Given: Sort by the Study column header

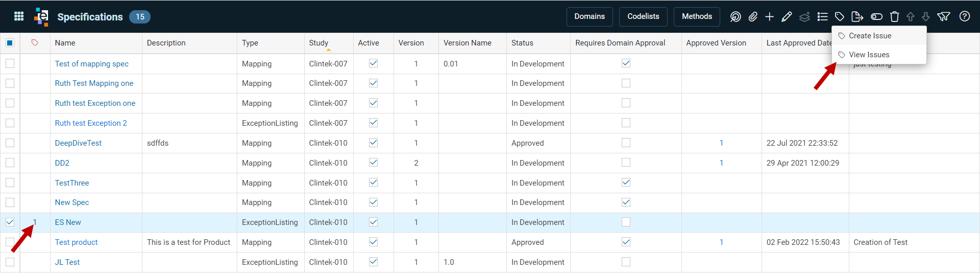Looking at the screenshot, I should tap(318, 43).
